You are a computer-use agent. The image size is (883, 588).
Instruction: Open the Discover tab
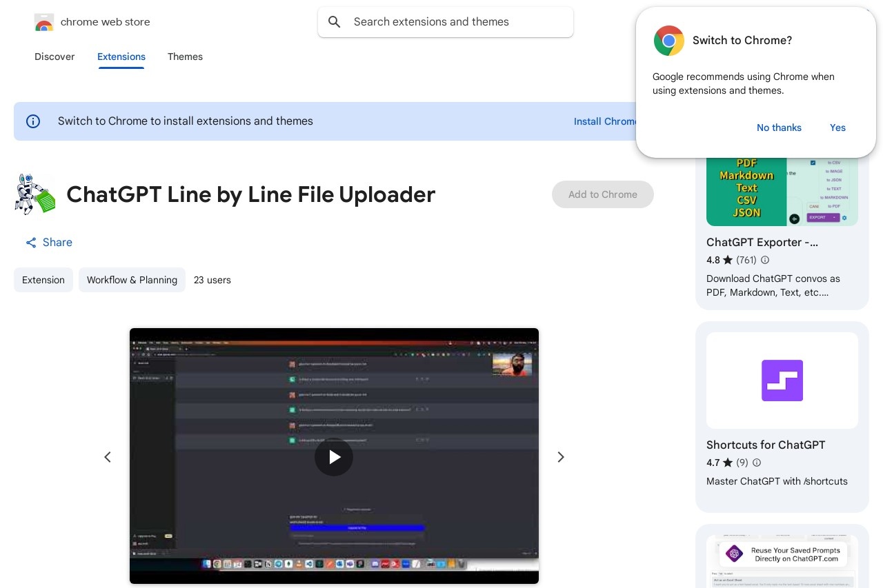click(54, 57)
